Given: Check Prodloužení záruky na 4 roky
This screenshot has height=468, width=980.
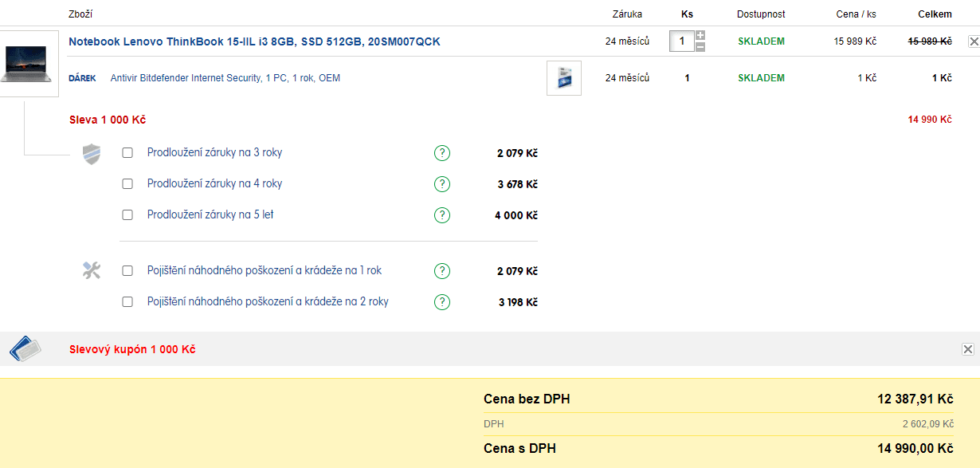Looking at the screenshot, I should [x=127, y=184].
